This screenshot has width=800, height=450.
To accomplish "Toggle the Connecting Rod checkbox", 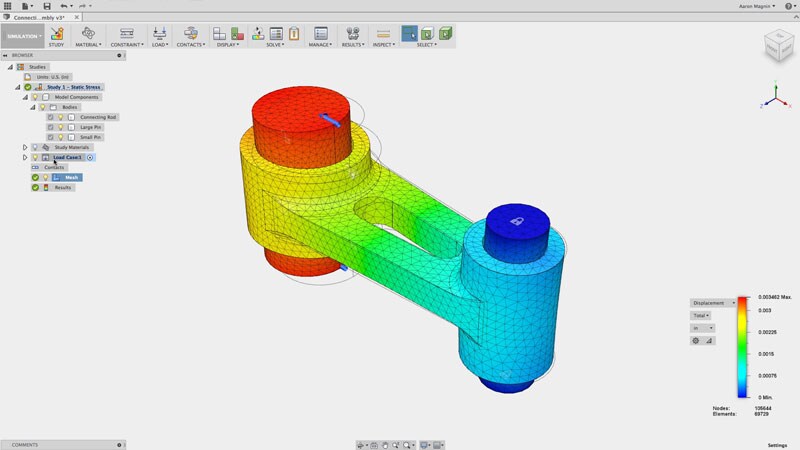I will [51, 117].
